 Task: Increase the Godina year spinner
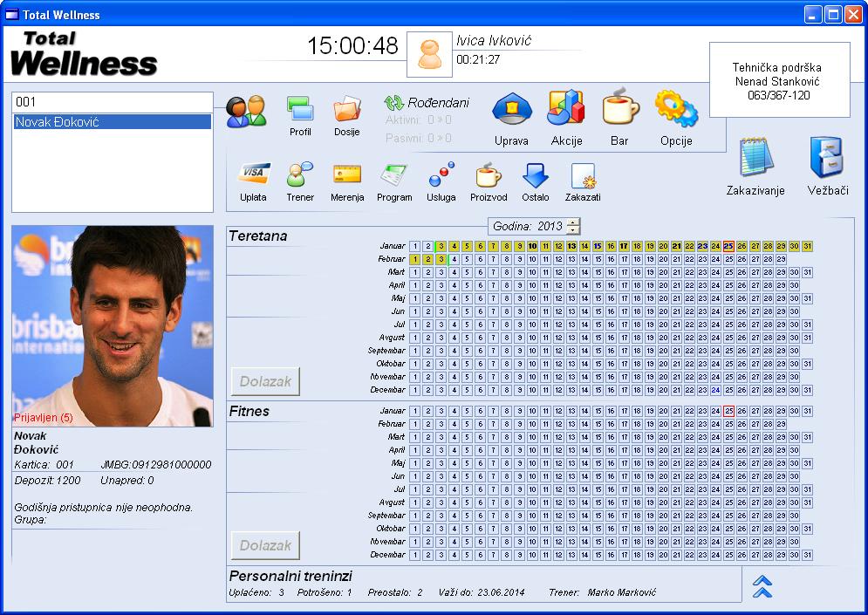(572, 222)
